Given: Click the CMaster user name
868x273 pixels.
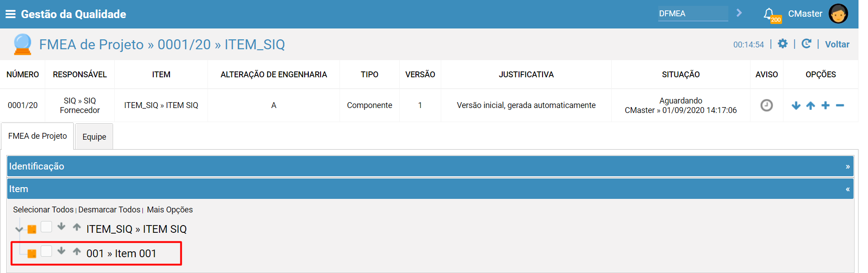Looking at the screenshot, I should coord(805,14).
